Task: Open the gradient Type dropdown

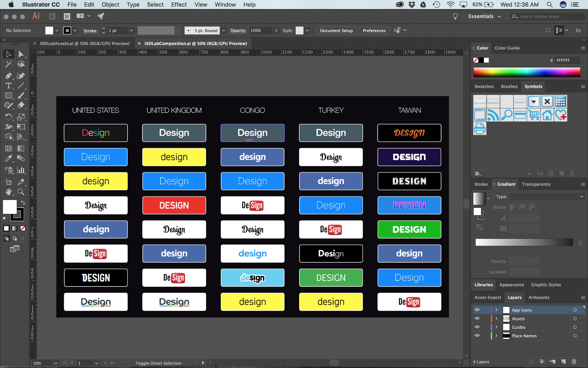Action: pos(547,196)
